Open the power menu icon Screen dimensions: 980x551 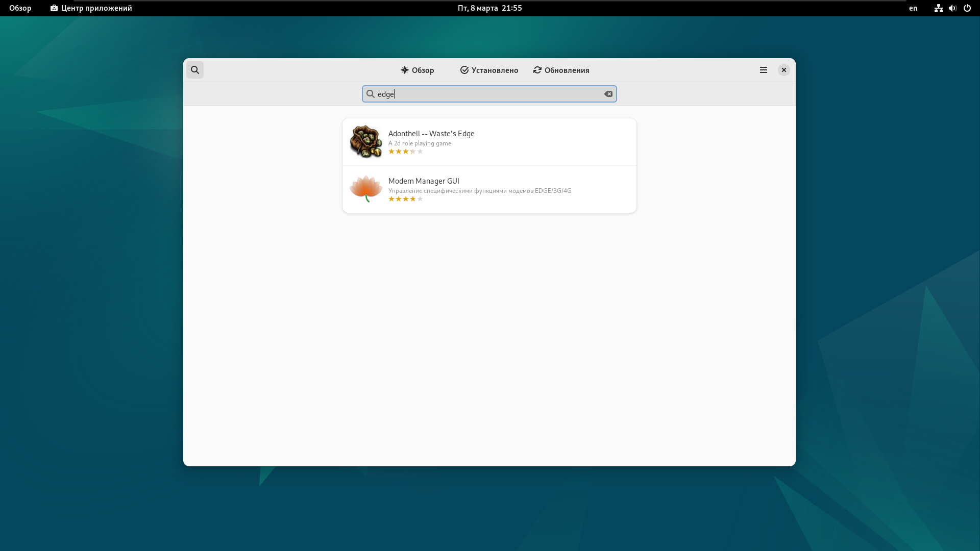(x=967, y=8)
